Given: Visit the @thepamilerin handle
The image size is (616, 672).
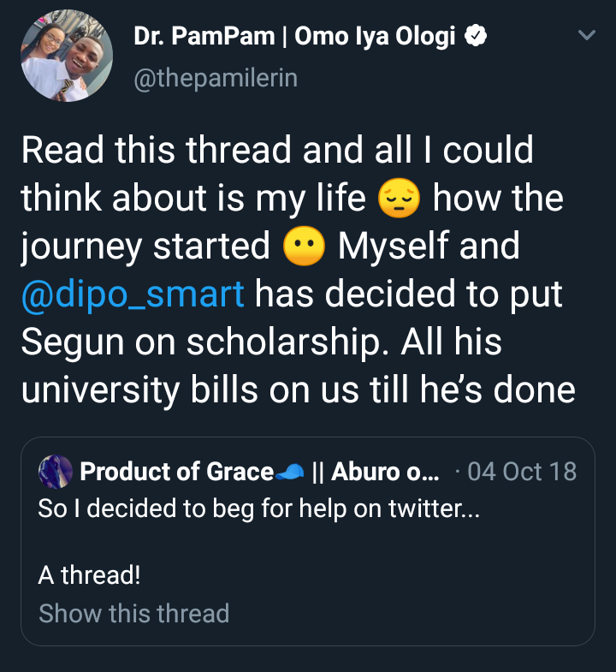Looking at the screenshot, I should [x=215, y=79].
